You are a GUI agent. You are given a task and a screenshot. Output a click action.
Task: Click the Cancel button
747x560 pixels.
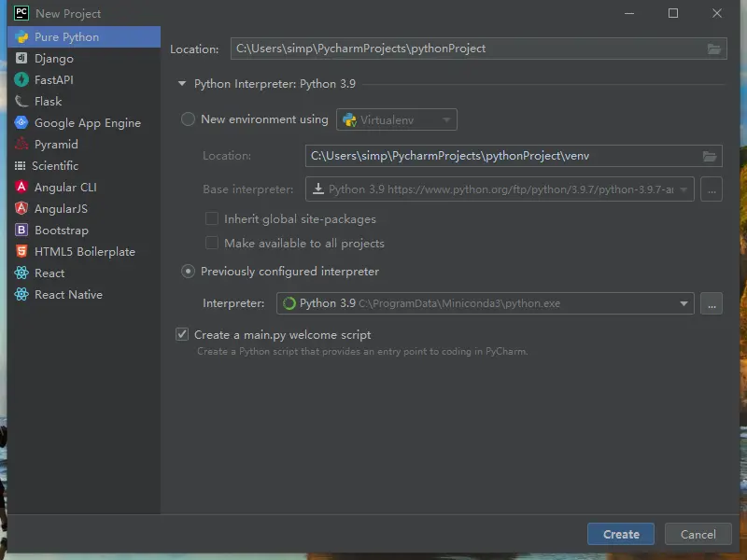(x=698, y=534)
